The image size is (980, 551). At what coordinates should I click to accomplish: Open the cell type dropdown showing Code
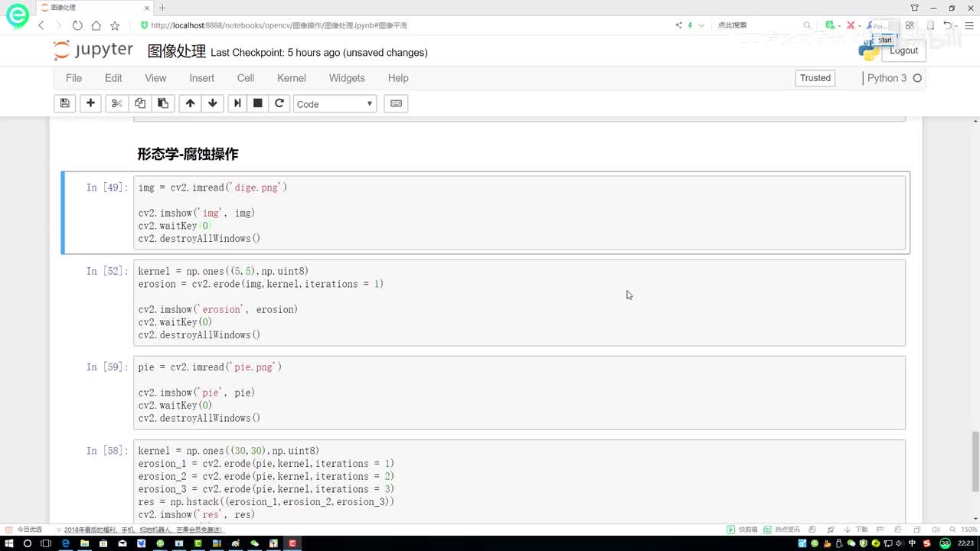(335, 103)
